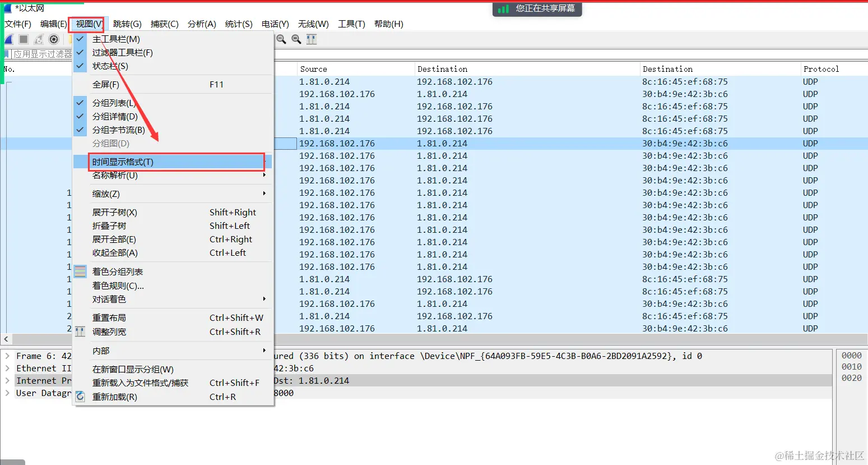Click the display filter bookmark icon
This screenshot has width=868, height=465.
coord(6,54)
